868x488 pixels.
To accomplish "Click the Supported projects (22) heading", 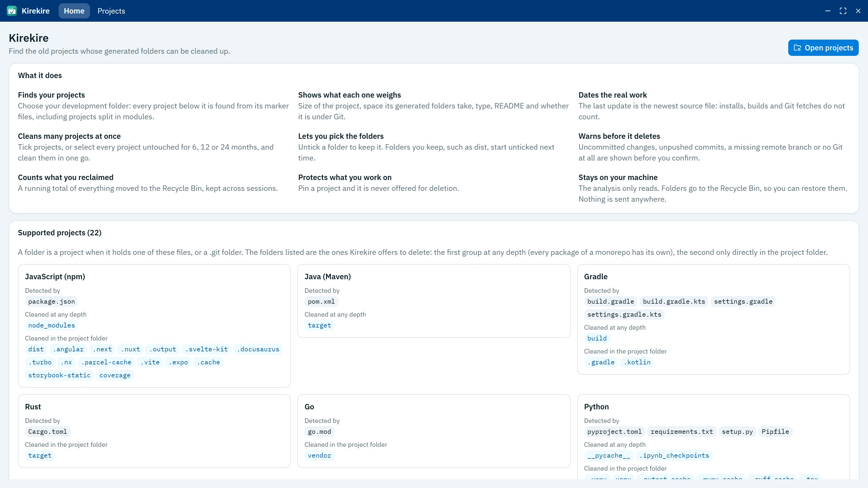I will click(60, 233).
